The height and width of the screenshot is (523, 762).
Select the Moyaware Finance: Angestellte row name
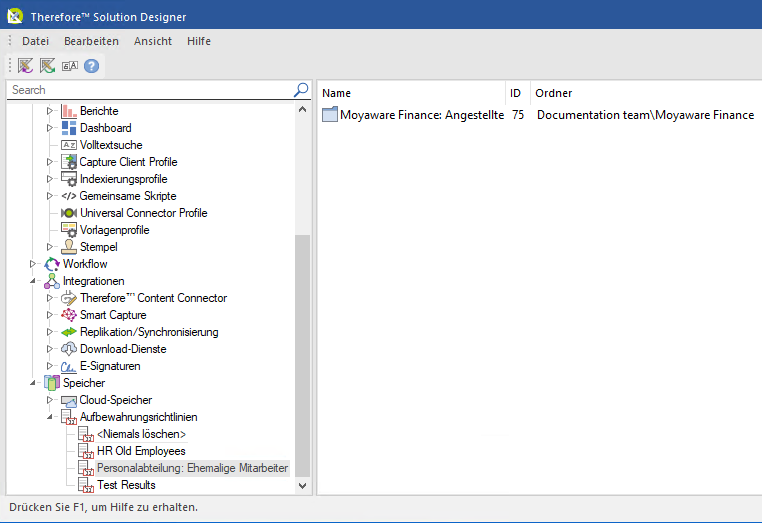point(422,115)
